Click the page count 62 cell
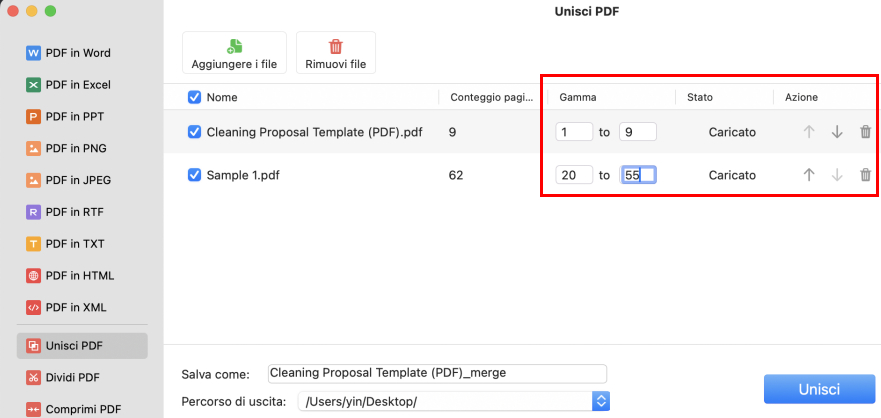Viewport: 881px width, 418px height. [x=456, y=175]
